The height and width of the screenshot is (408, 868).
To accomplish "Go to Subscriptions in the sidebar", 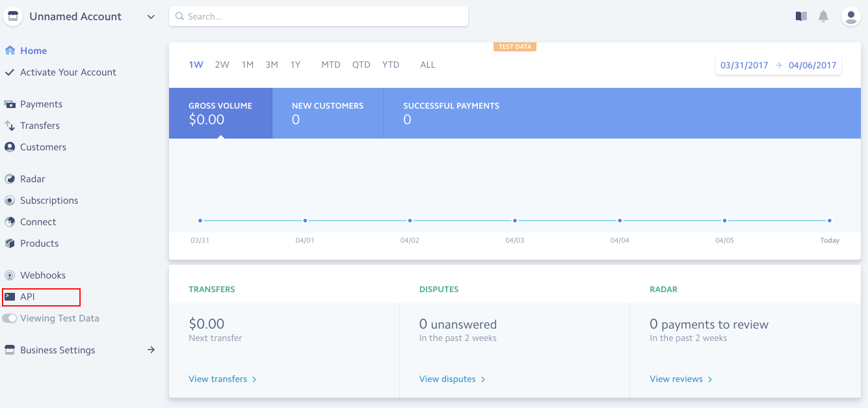I will (49, 200).
